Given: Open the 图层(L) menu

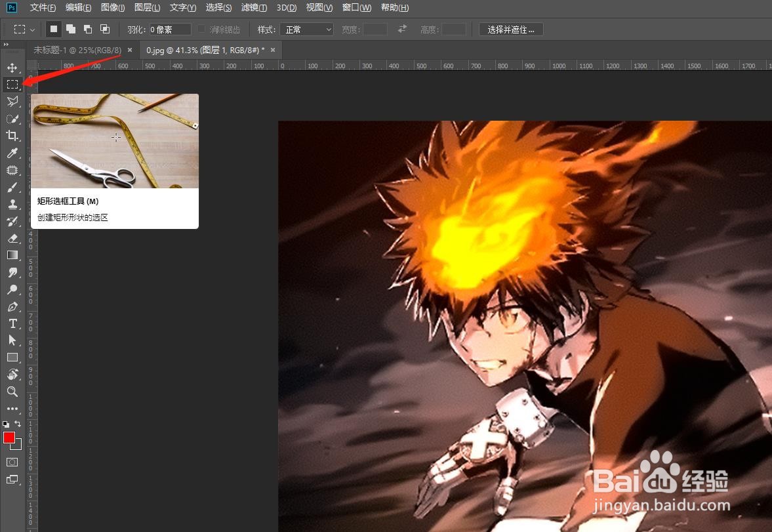Looking at the screenshot, I should (147, 7).
